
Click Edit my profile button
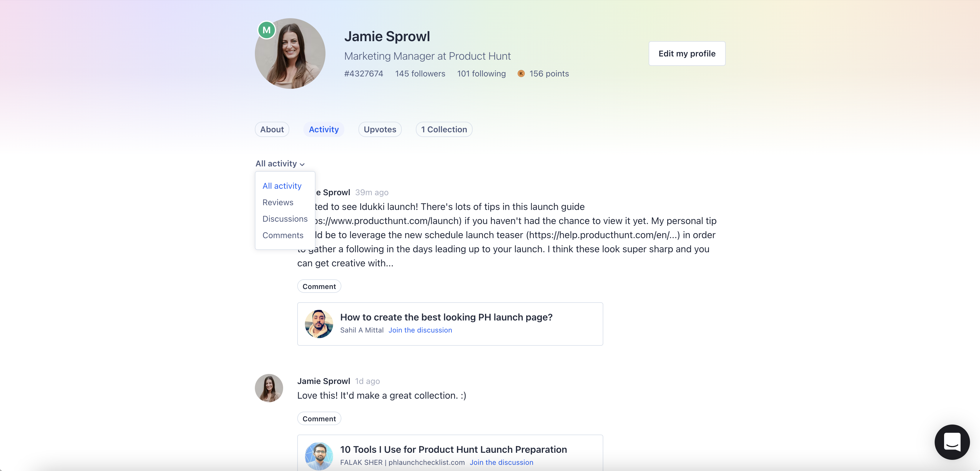click(687, 54)
